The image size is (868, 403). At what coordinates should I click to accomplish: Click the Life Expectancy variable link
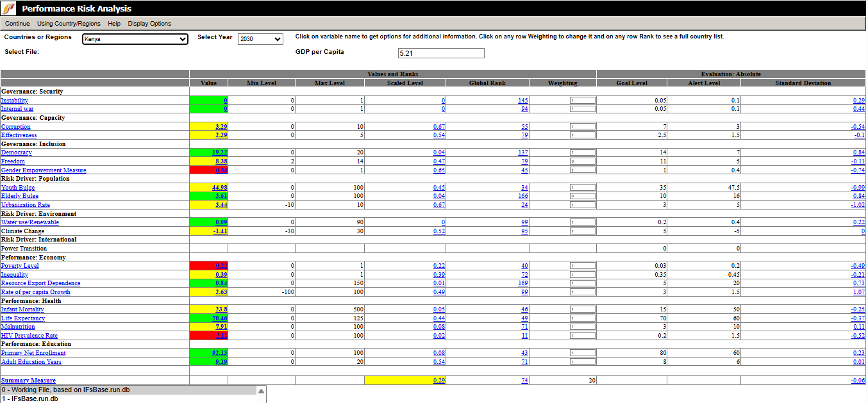pyautogui.click(x=23, y=318)
